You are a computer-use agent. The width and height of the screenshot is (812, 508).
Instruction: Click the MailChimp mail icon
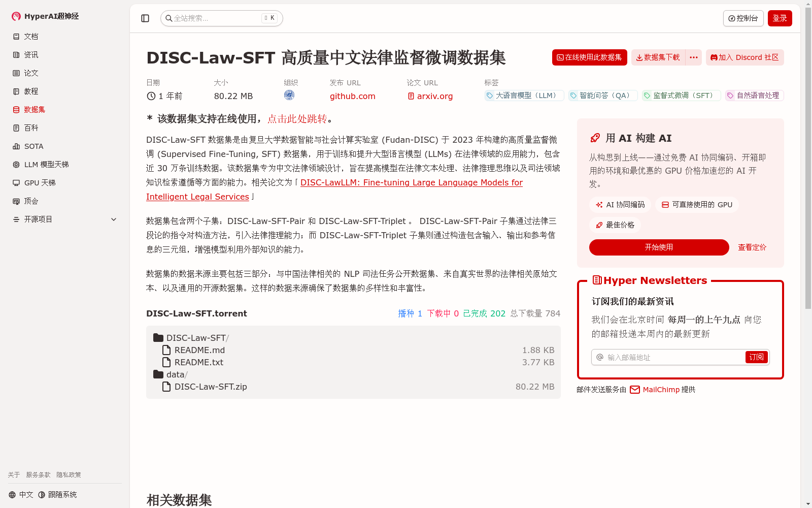[634, 390]
